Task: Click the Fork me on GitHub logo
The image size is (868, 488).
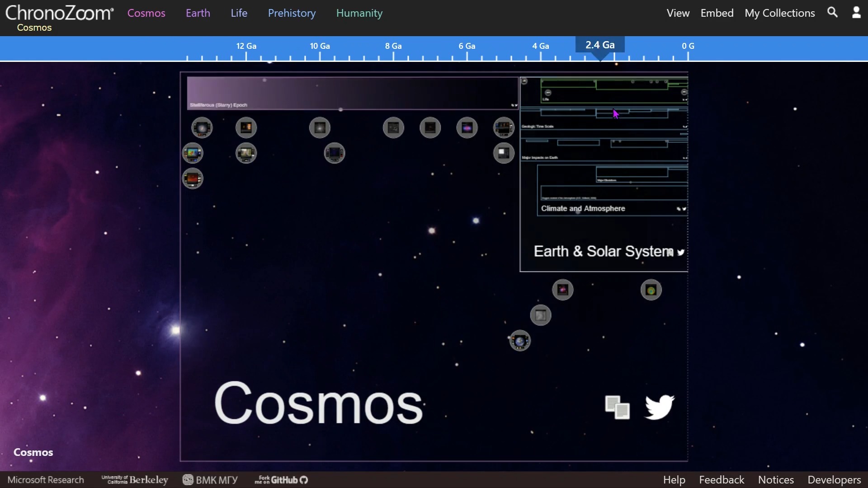Action: coord(281,480)
